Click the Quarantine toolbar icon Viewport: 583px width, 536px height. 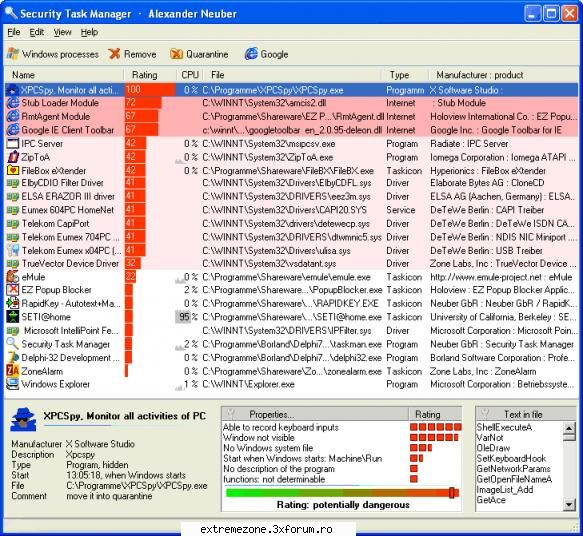(x=176, y=54)
